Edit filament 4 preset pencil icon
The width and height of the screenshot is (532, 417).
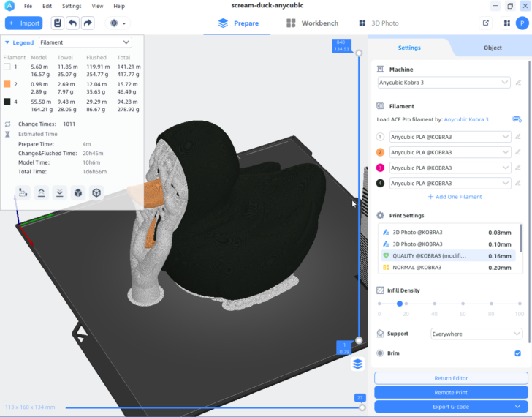click(x=517, y=183)
